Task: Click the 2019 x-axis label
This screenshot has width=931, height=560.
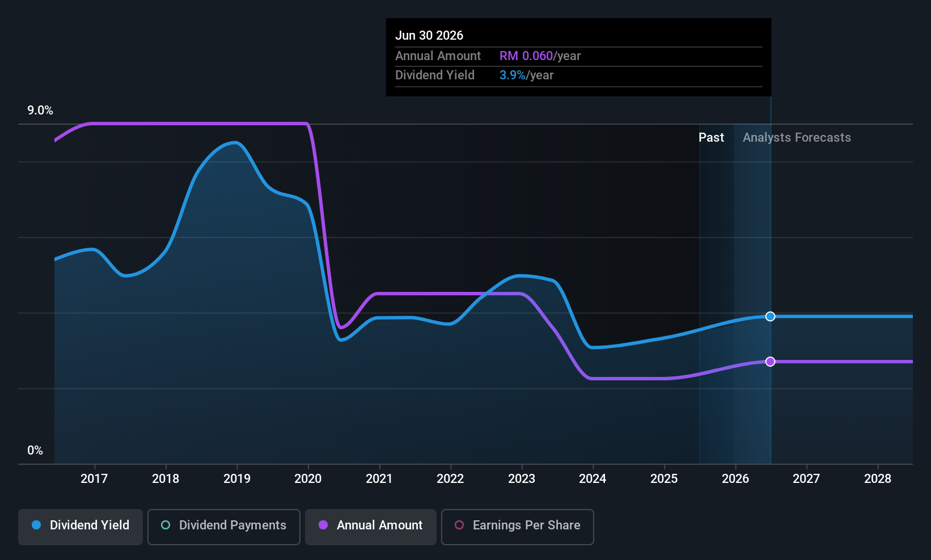Action: (x=237, y=479)
